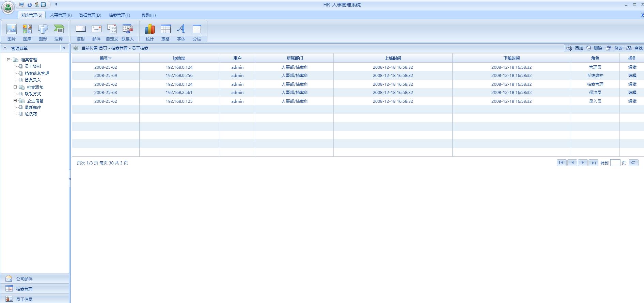The image size is (644, 303).
Task: Open the 员工信息 navigation pane
Action: point(34,299)
